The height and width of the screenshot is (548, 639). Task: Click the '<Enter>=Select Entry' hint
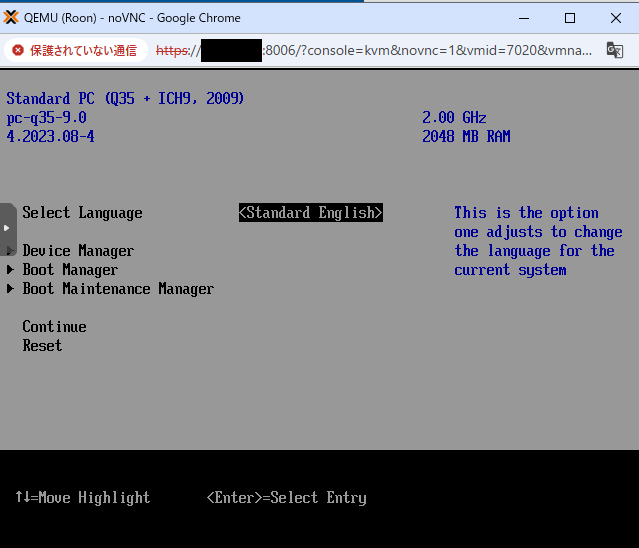(x=286, y=497)
